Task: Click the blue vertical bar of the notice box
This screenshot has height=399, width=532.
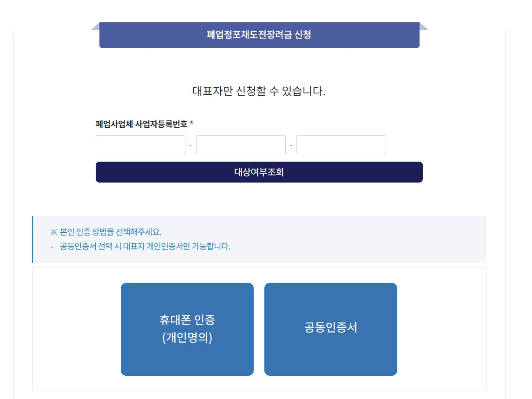Action: (32, 239)
